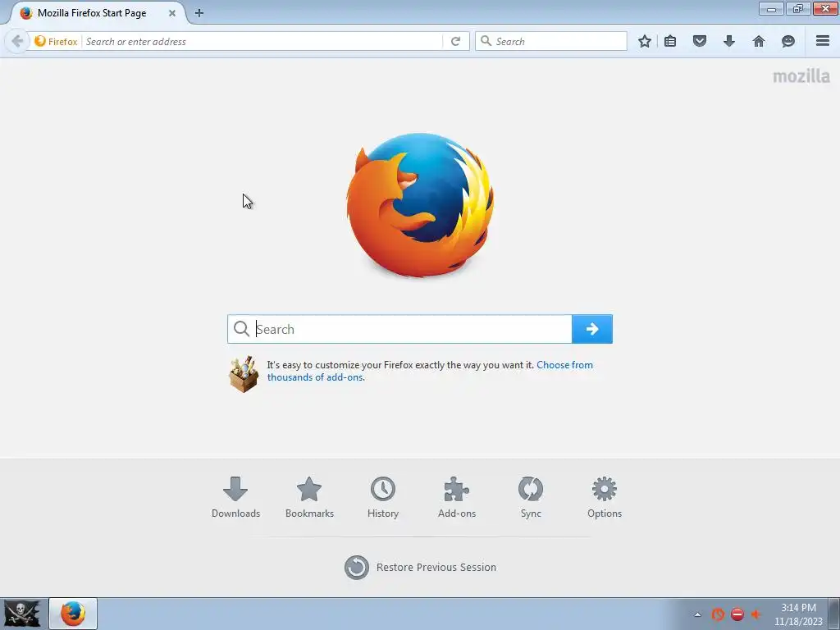Show your bookmarks list icon

669,41
